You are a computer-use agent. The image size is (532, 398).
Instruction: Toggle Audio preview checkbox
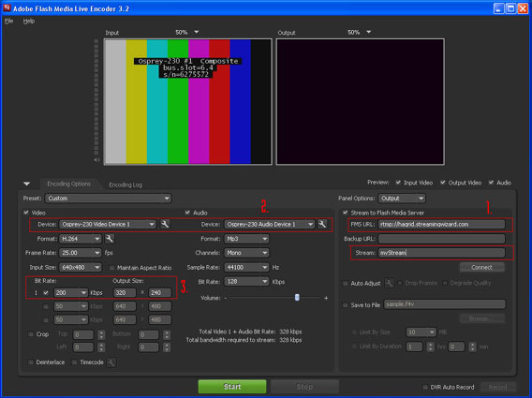[491, 183]
